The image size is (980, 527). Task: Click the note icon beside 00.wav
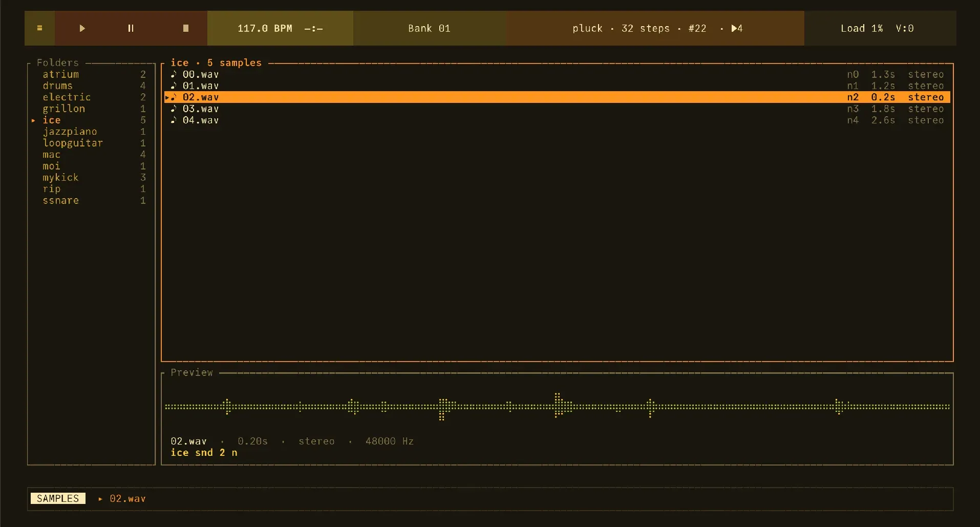174,74
